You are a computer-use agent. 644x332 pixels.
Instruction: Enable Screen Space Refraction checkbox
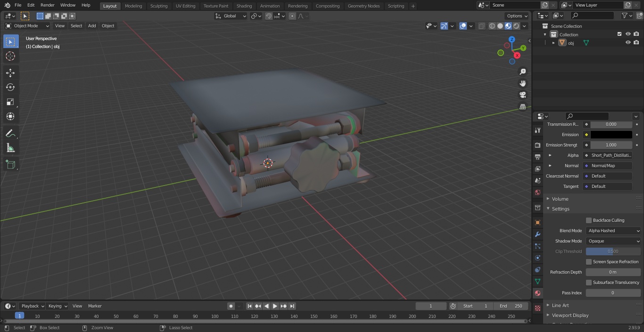click(589, 262)
